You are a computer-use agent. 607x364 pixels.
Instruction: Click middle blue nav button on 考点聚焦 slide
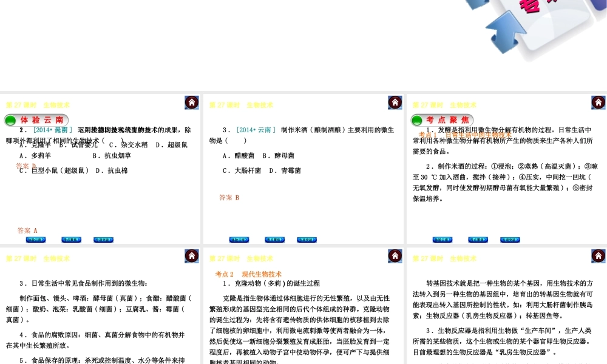478,240
